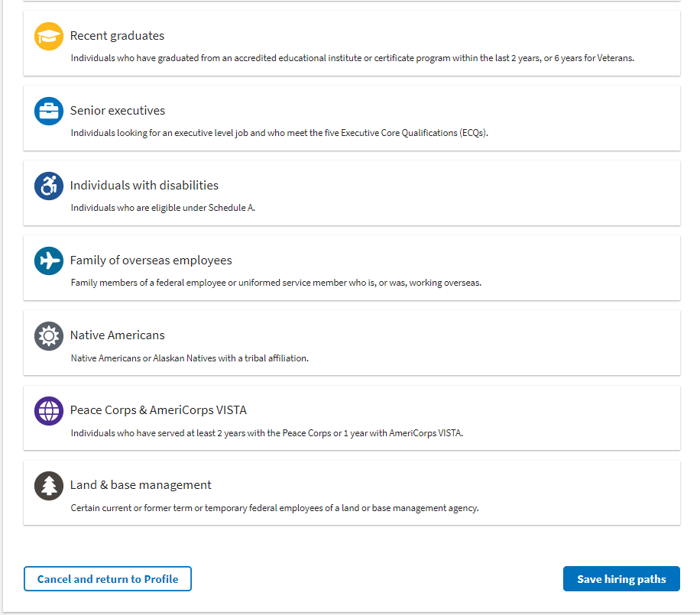Click the Schedule A eligibility description text
The width and height of the screenshot is (700, 615).
163,208
